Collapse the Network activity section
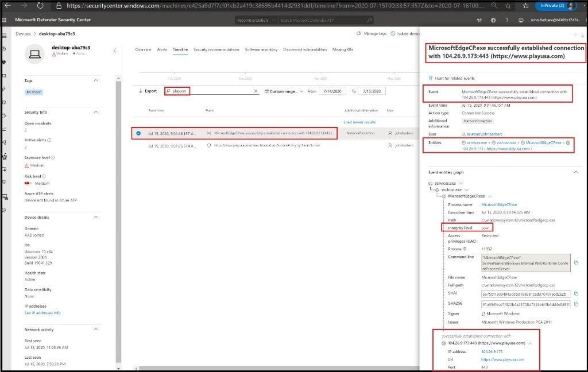 click(x=96, y=330)
